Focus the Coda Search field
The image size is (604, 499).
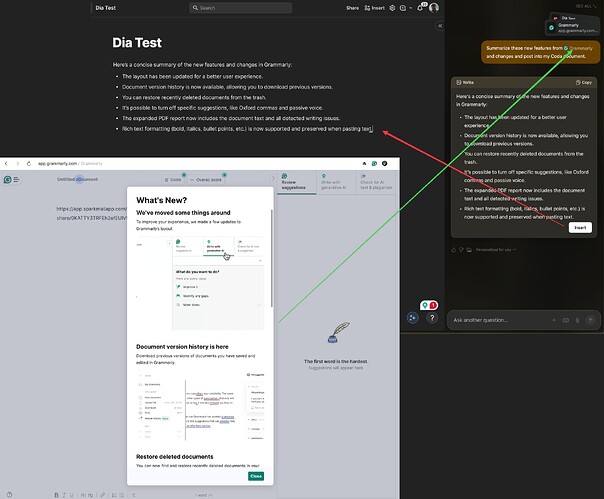241,8
